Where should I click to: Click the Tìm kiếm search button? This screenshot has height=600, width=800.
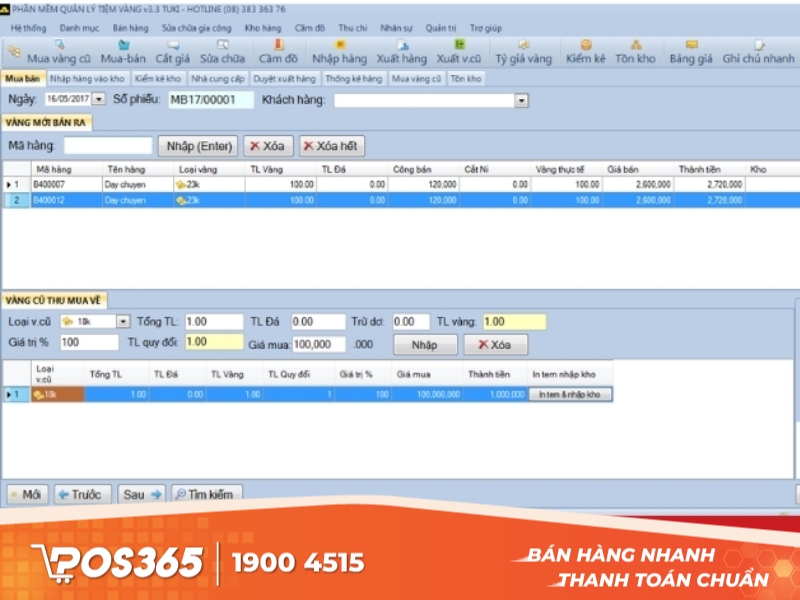click(x=203, y=494)
